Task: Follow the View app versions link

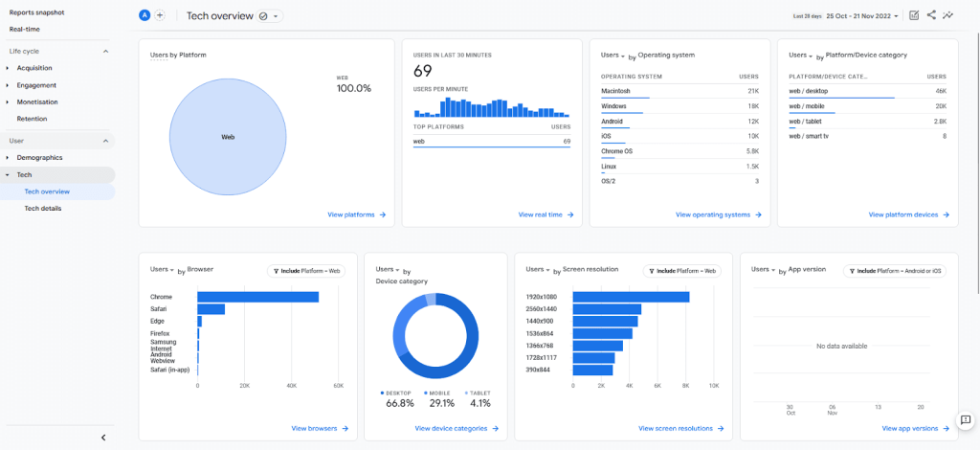Action: (x=916, y=429)
